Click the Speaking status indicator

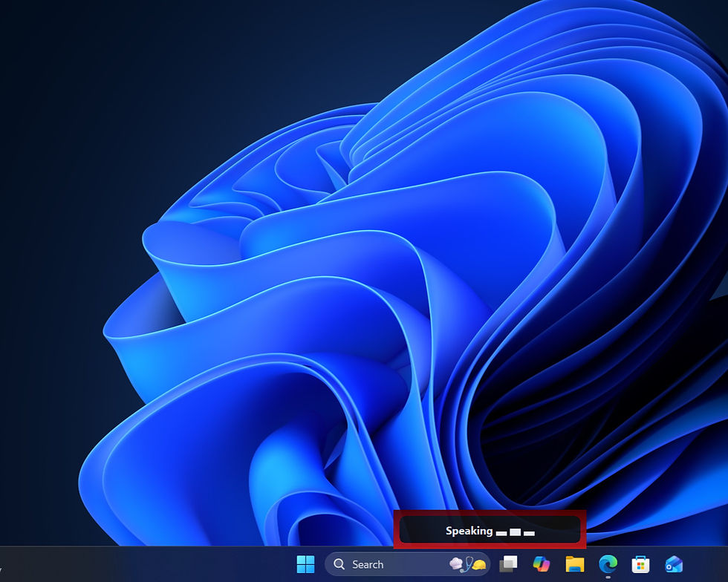(490, 531)
